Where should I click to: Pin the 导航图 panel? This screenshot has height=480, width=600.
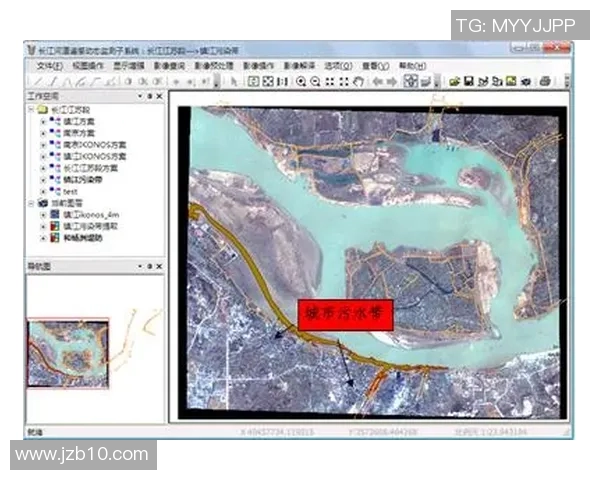tap(150, 266)
